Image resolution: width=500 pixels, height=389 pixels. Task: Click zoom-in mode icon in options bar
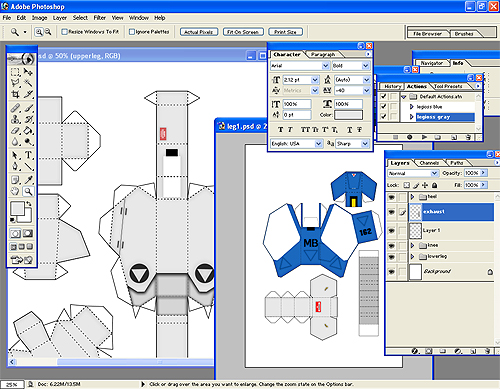[x=39, y=32]
